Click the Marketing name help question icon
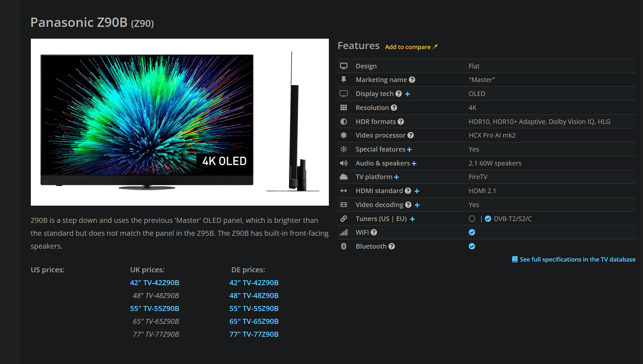643x364 pixels. tap(412, 80)
